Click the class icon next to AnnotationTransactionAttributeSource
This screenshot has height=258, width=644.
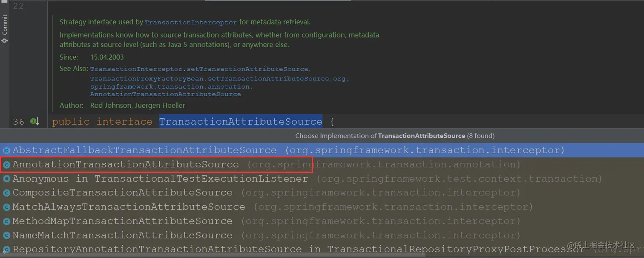pyautogui.click(x=6, y=164)
